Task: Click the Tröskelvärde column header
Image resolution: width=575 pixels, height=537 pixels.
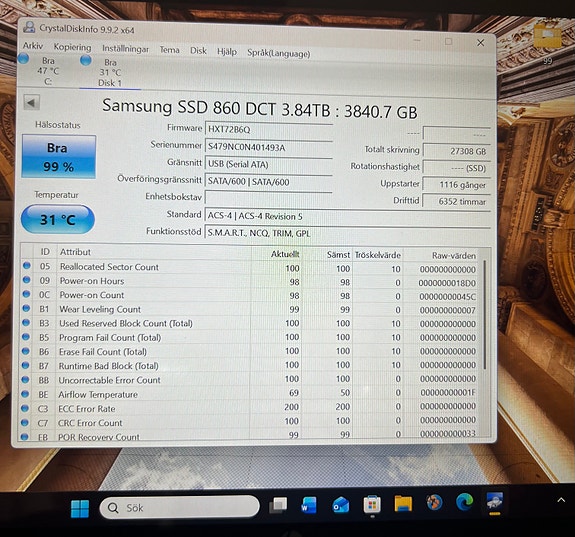Action: 377,255
